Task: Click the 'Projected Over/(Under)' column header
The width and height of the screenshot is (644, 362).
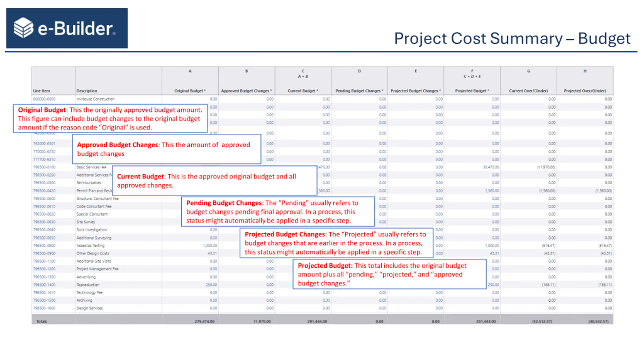Action: [585, 91]
